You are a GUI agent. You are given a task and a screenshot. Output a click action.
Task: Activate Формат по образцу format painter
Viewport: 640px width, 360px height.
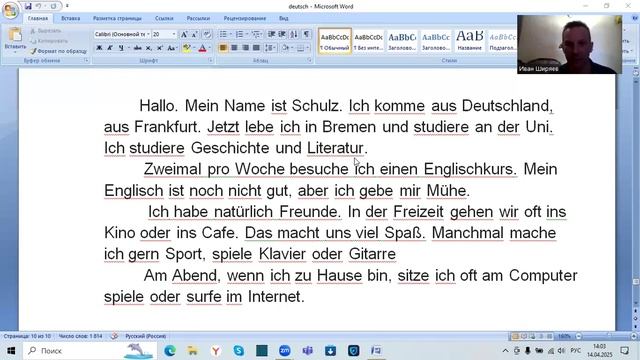(58, 51)
